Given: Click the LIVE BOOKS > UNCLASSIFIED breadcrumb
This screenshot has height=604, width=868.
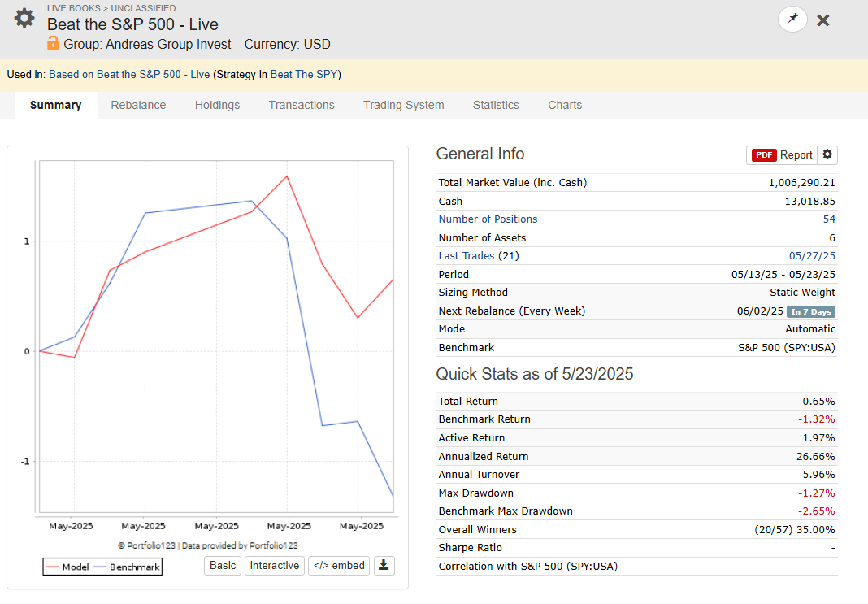Looking at the screenshot, I should coord(111,8).
